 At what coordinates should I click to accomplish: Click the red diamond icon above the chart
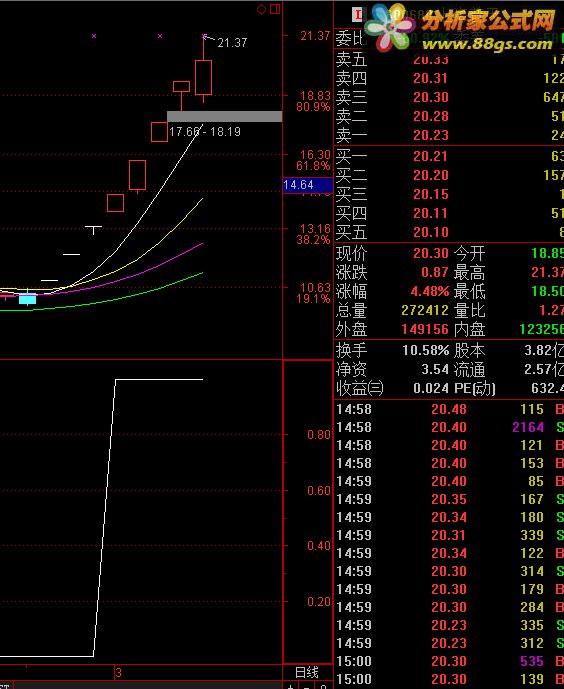click(261, 9)
